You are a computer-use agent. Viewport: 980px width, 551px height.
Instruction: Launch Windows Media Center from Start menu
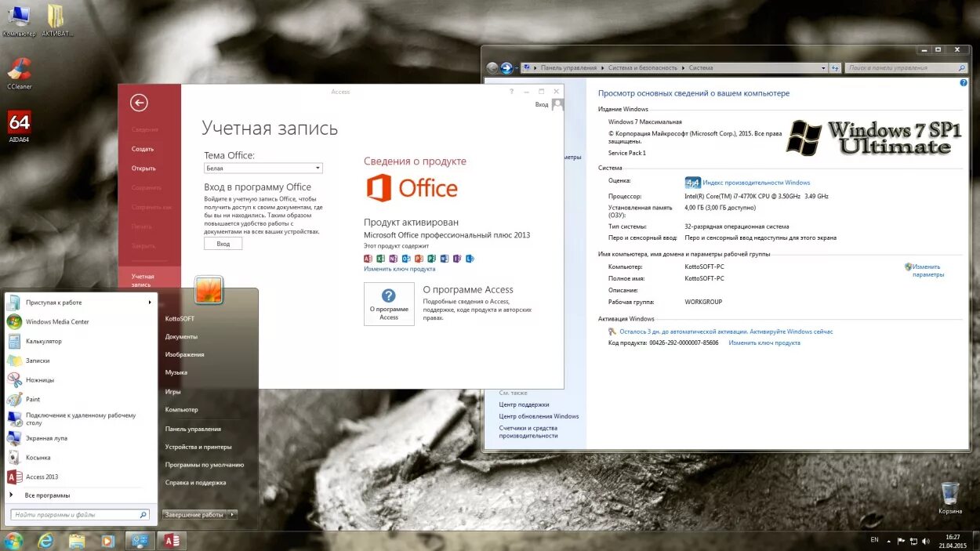click(x=81, y=322)
